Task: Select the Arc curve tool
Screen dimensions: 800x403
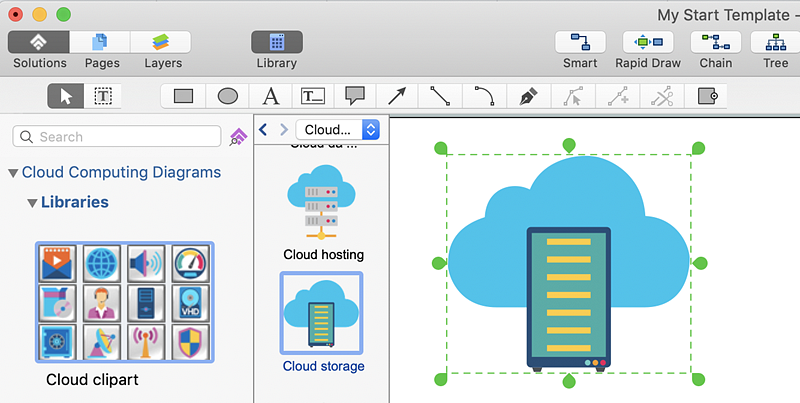Action: pos(484,96)
